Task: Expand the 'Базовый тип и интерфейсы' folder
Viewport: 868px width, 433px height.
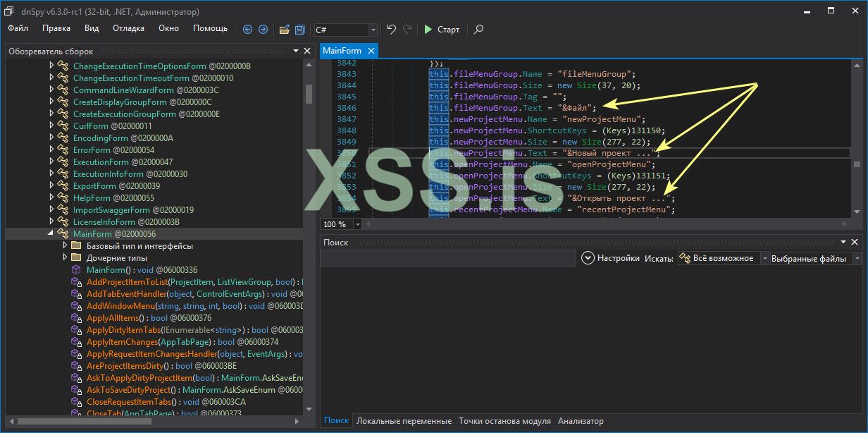Action: tap(65, 245)
